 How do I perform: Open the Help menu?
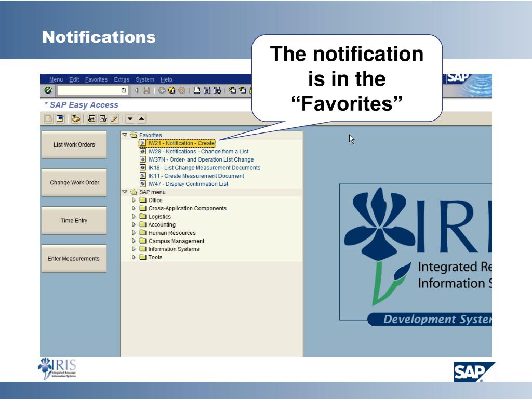pyautogui.click(x=166, y=79)
